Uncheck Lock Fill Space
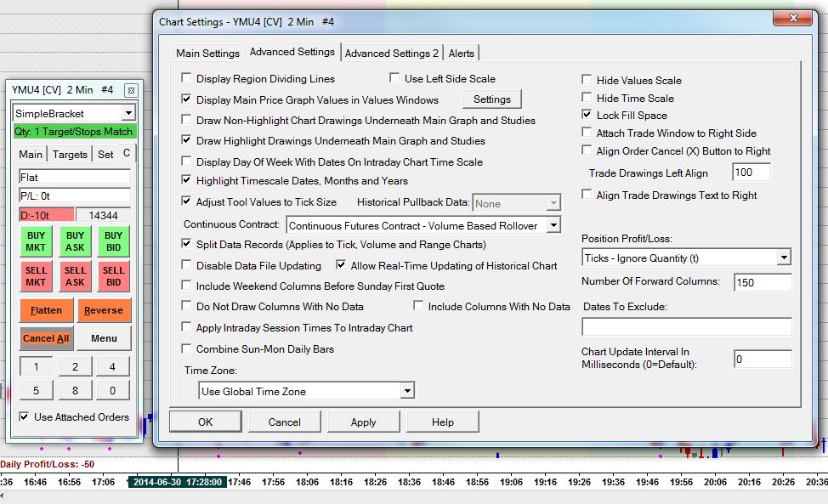Viewport: 828px width, 504px height. click(x=587, y=115)
